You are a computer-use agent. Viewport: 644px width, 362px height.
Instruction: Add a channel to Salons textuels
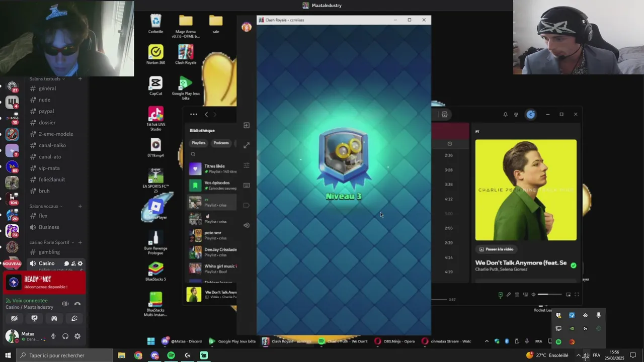[x=80, y=79]
